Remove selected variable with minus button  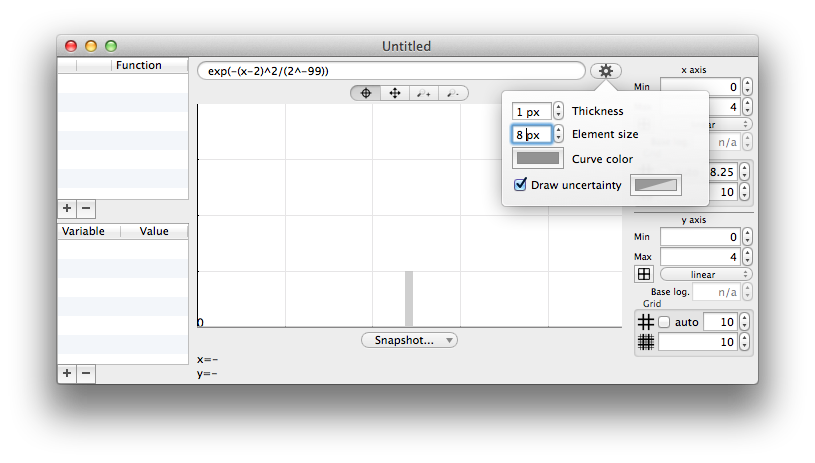(x=86, y=373)
